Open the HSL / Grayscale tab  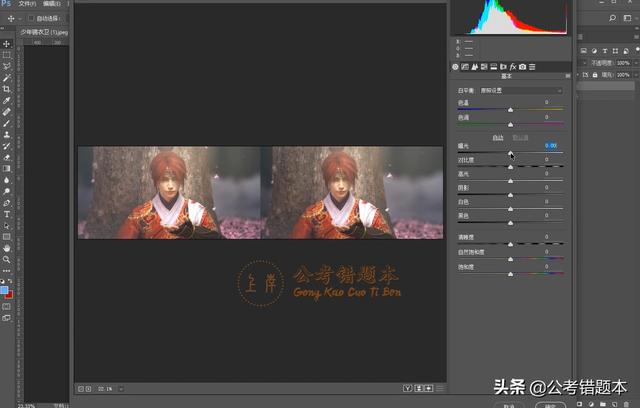[484, 67]
